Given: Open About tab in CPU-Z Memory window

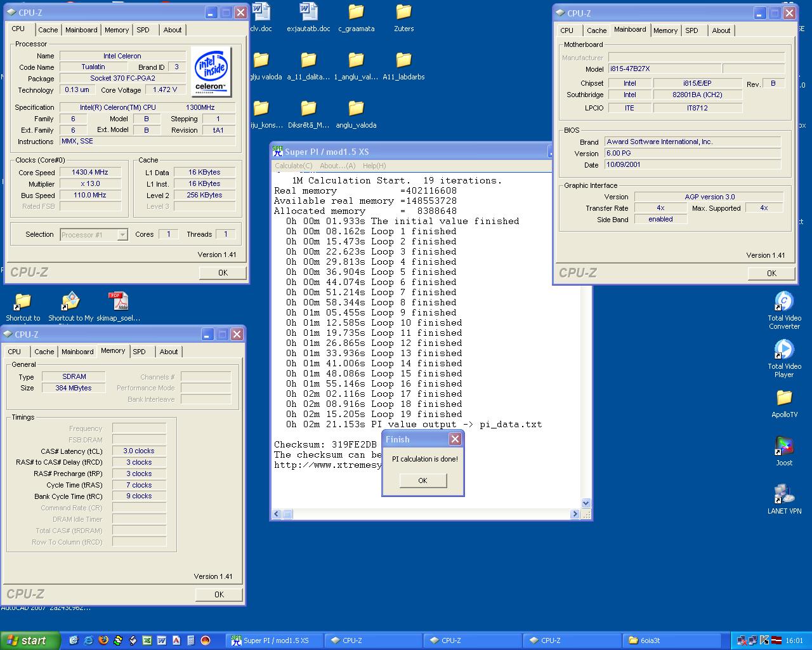Looking at the screenshot, I should click(169, 352).
